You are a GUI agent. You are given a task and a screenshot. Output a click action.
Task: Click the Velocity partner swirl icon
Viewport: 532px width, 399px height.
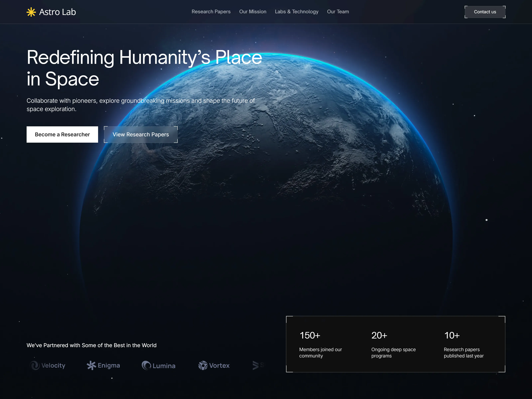click(35, 365)
